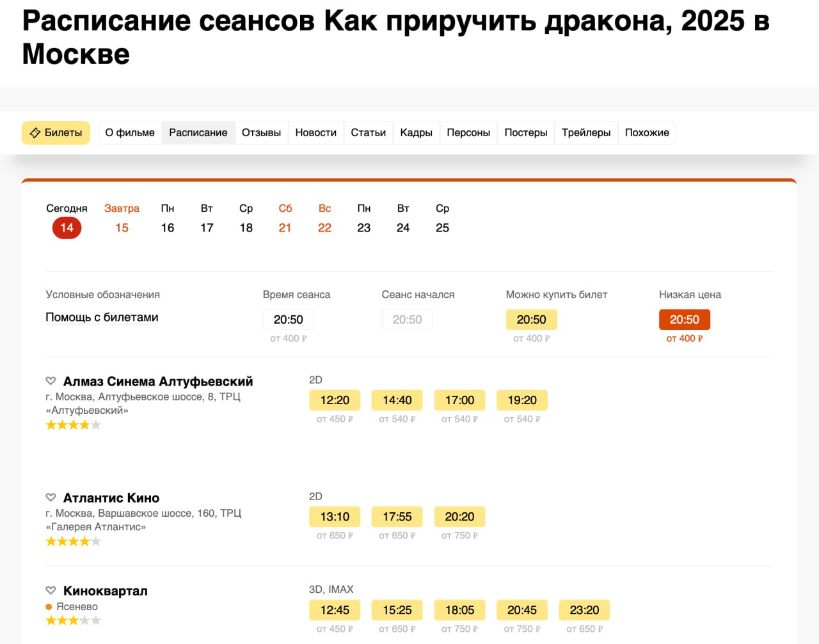Viewport: 819px width, 644px height.
Task: Click star rating under Киноквартал
Action: 73,620
